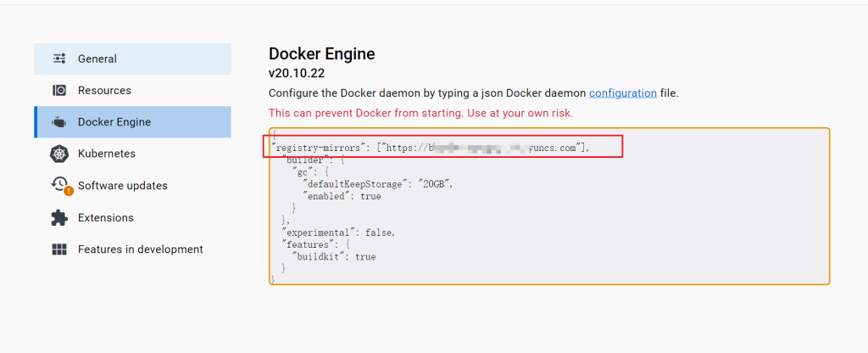This screenshot has height=353, width=868.
Task: Show the Extensions settings
Action: (106, 218)
